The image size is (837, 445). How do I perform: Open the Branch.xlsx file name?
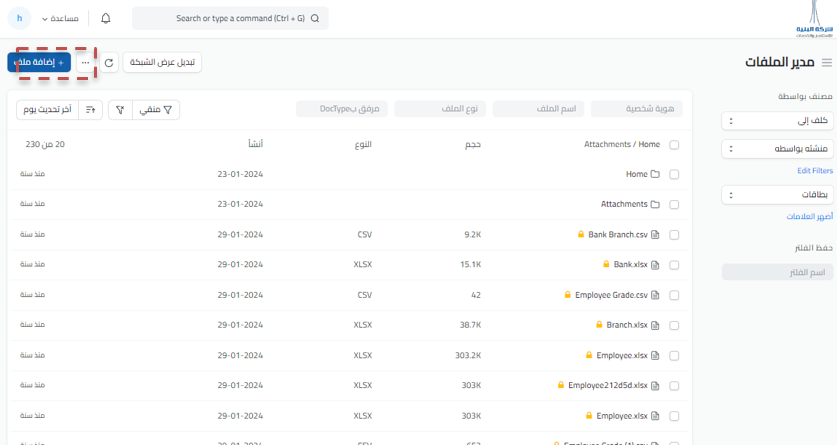click(627, 324)
